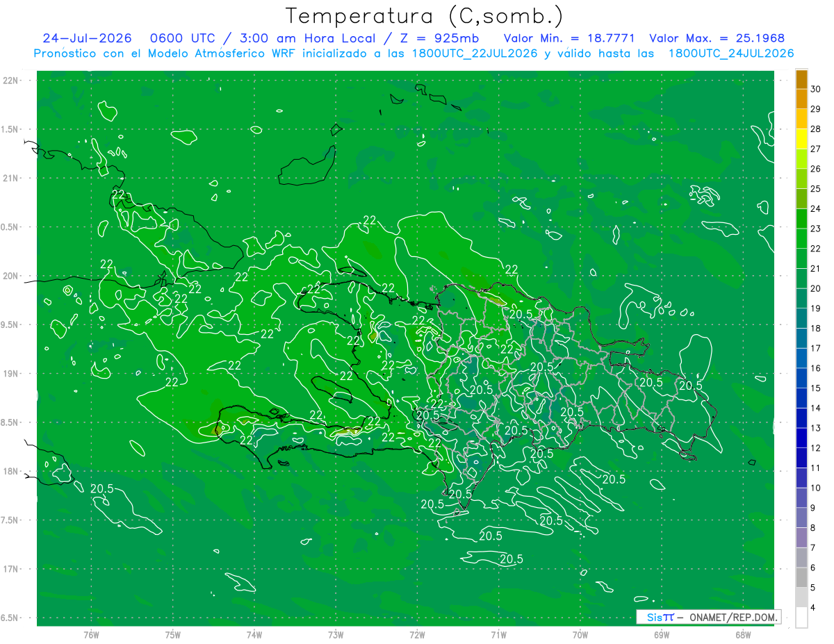
Task: Click the '72W' longitude axis label
Action: (417, 634)
